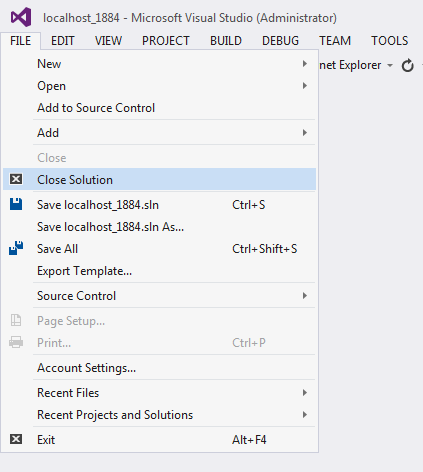Screen dimensions: 423x472
Task: Click the Visual Studio logo icon
Action: pos(21,17)
